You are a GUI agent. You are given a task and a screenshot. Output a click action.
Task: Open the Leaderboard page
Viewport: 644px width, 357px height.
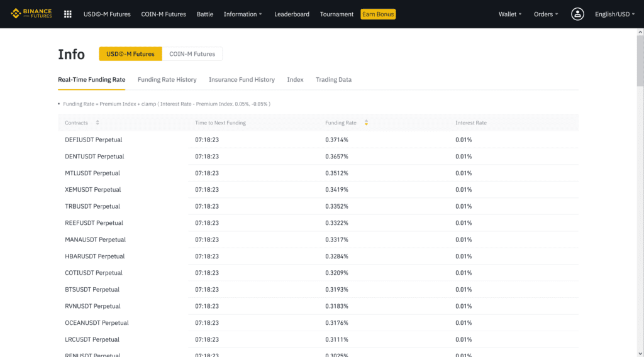[x=292, y=14]
